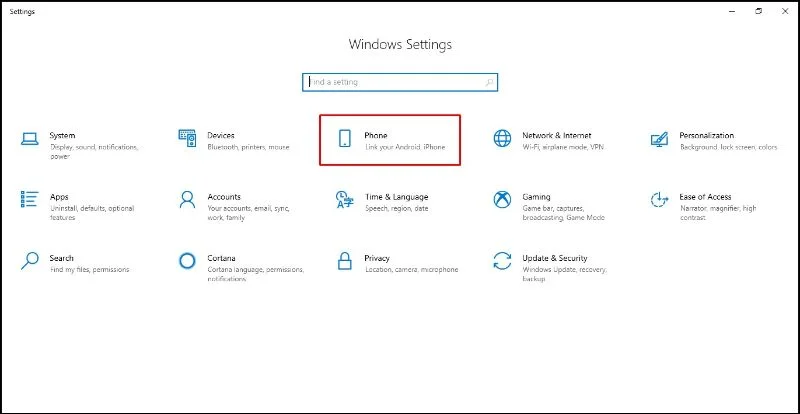
Task: Open the Personalization settings title
Action: coord(707,136)
